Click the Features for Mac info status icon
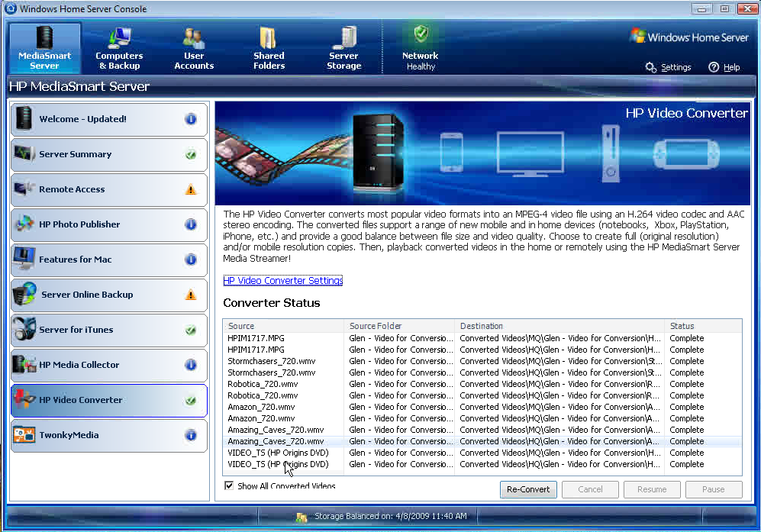This screenshot has height=532, width=761. (191, 260)
